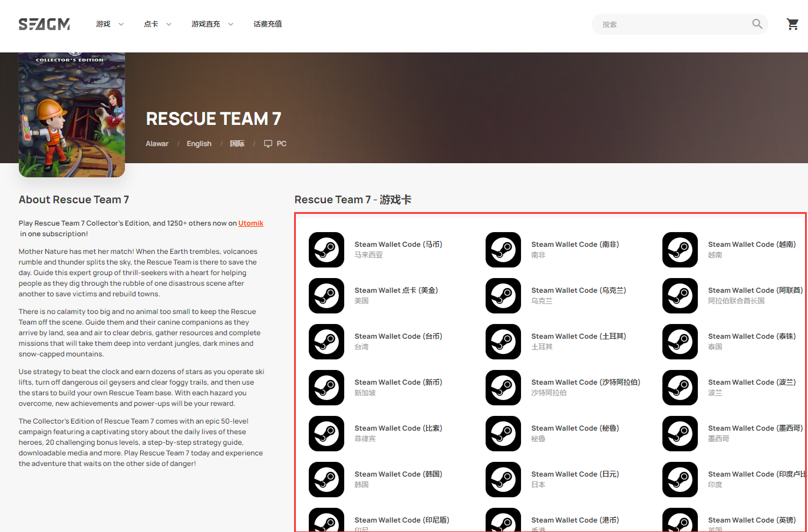Expand the 游戏直充 menu chevron

coord(230,24)
